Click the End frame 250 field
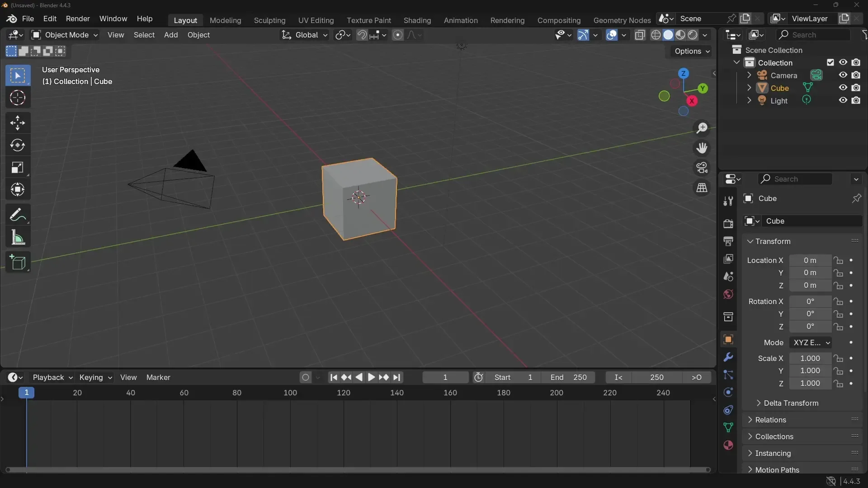This screenshot has width=868, height=488. tap(568, 377)
